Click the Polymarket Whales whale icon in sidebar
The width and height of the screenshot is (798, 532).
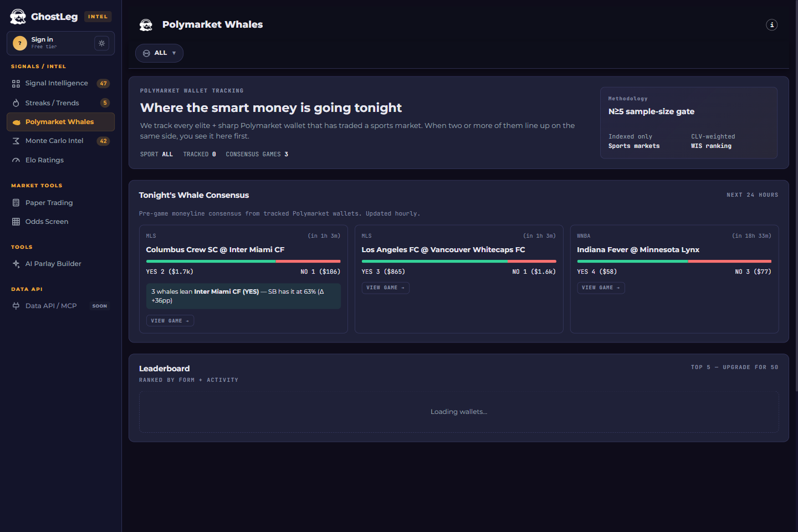[16, 122]
